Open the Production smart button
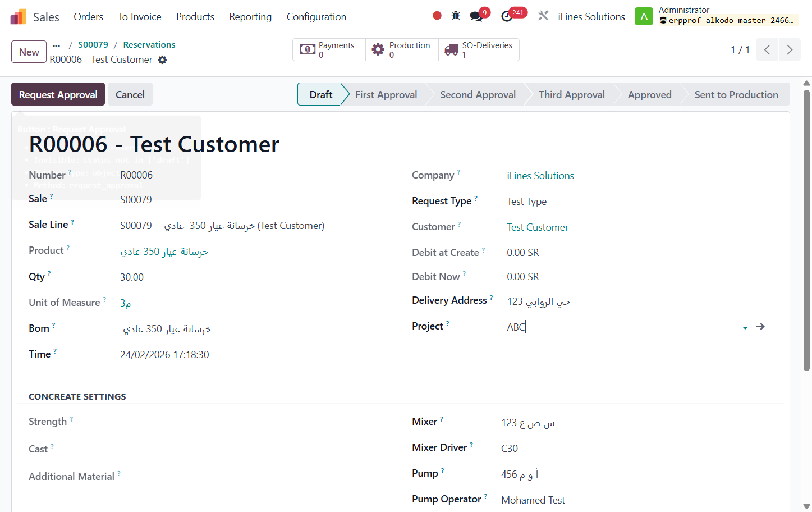The image size is (812, 512). click(402, 49)
